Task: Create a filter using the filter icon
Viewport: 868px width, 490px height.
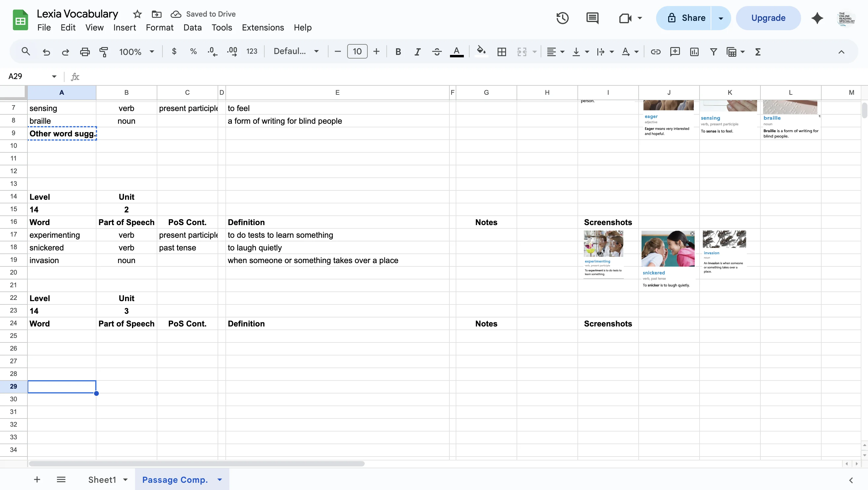Action: (713, 52)
